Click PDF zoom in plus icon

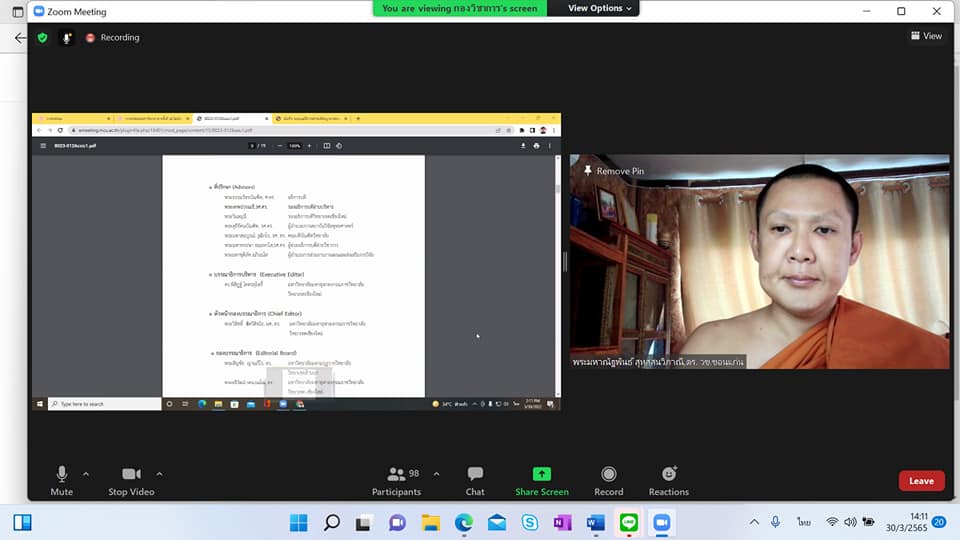(x=309, y=146)
